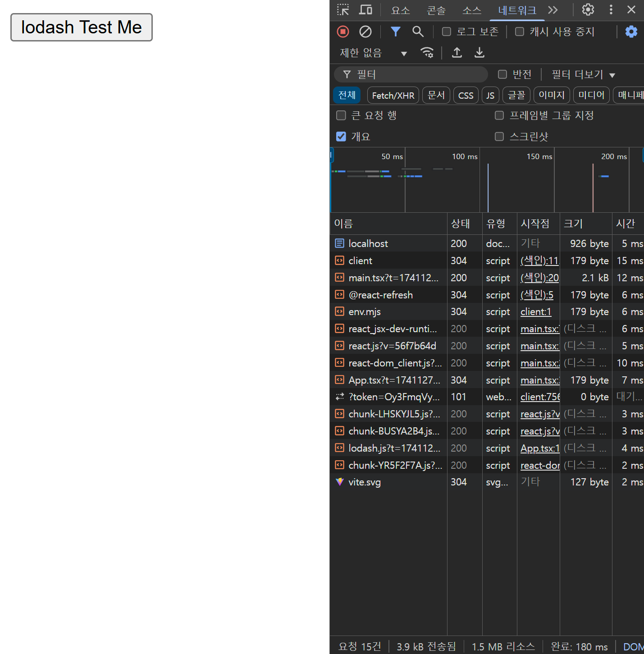Enable the 큰 요청 행 checkbox
The height and width of the screenshot is (654, 644).
[341, 115]
